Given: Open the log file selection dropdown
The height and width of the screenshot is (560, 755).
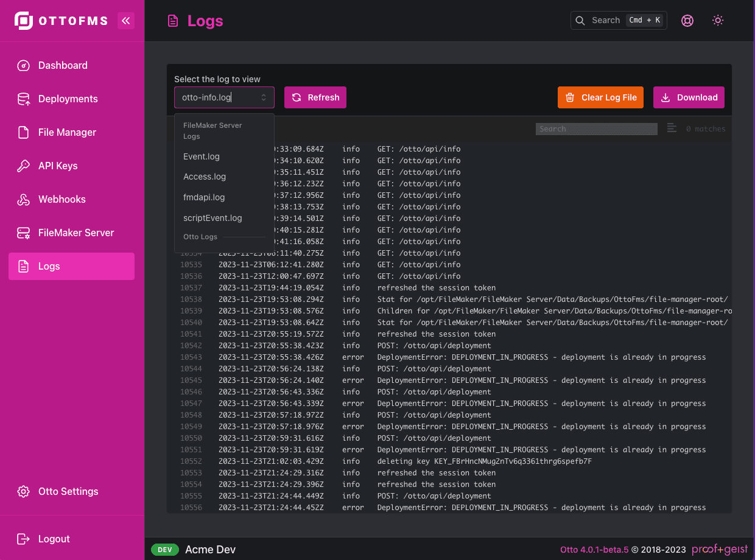Looking at the screenshot, I should [224, 97].
